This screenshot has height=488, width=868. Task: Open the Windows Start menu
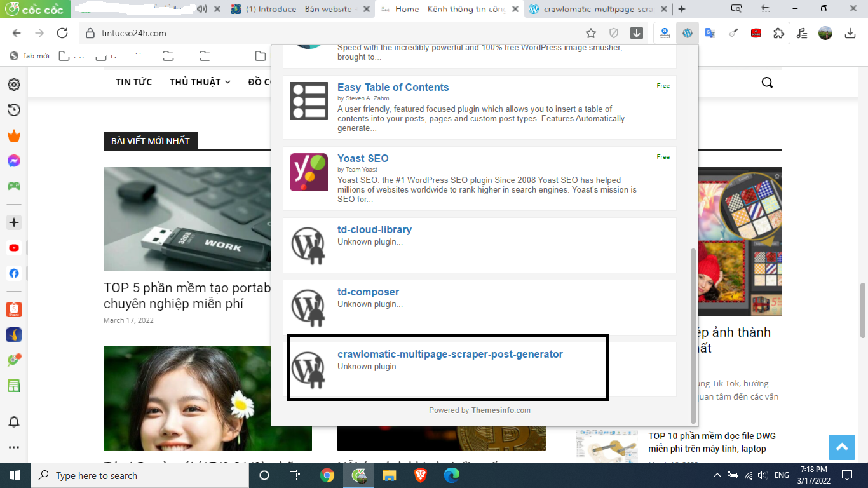click(15, 475)
